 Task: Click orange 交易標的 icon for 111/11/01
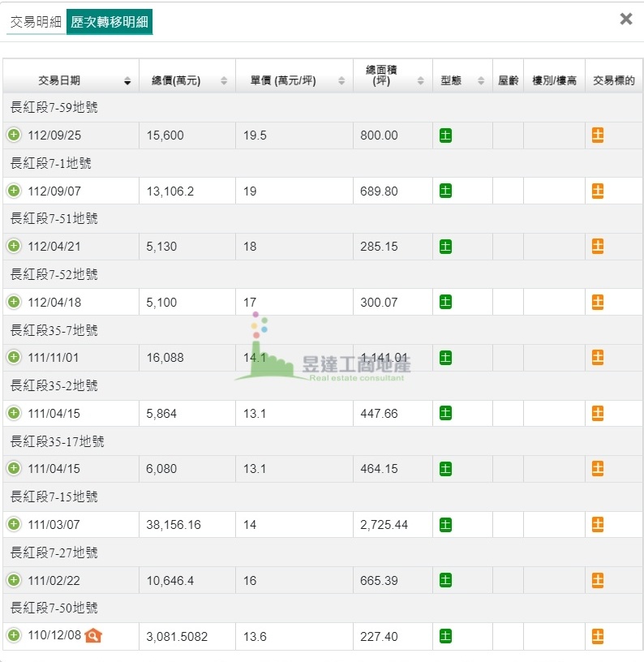(598, 358)
